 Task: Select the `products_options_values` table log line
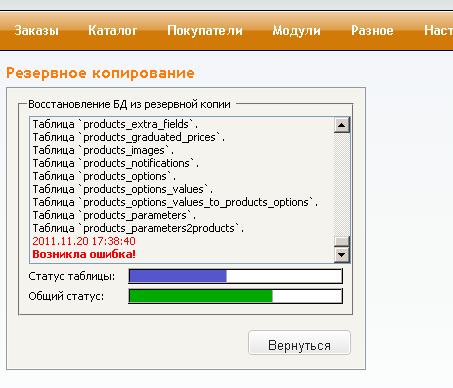tap(123, 189)
